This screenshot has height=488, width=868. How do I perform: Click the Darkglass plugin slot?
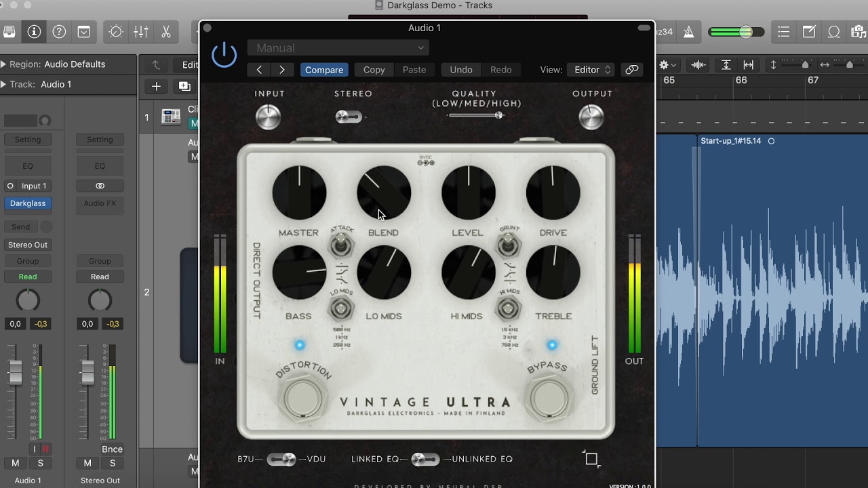pyautogui.click(x=28, y=203)
